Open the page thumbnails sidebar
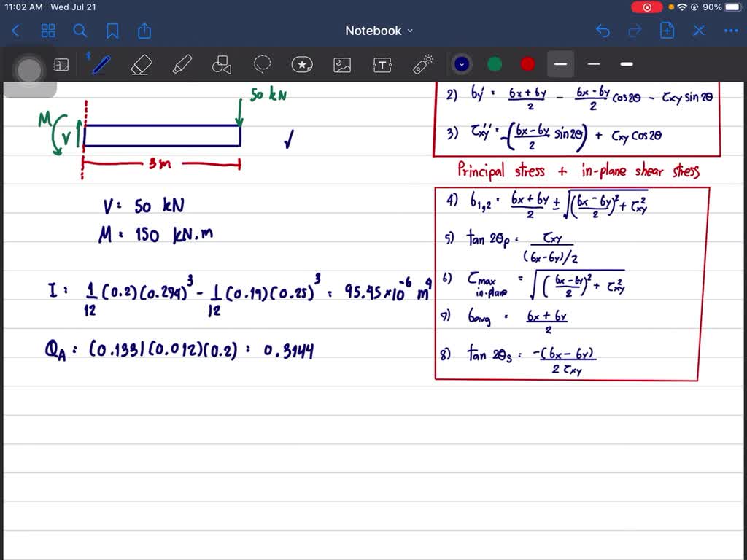This screenshot has height=560, width=747. (x=48, y=31)
